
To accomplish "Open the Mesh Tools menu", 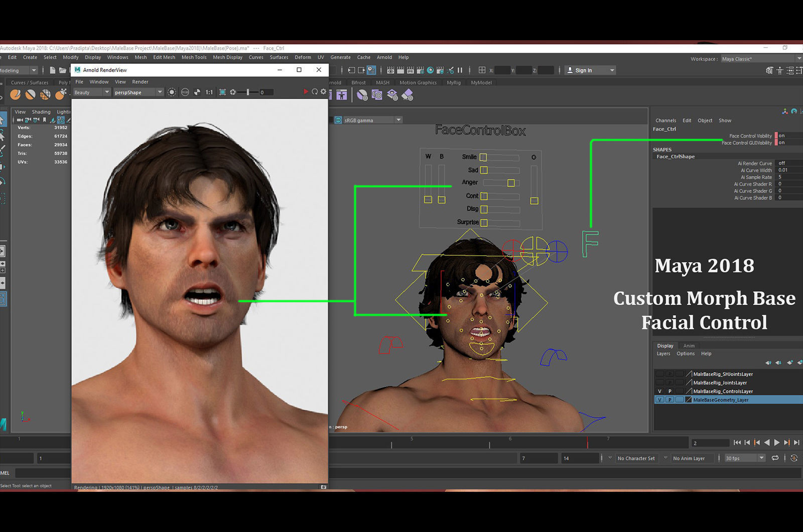I will [x=194, y=57].
